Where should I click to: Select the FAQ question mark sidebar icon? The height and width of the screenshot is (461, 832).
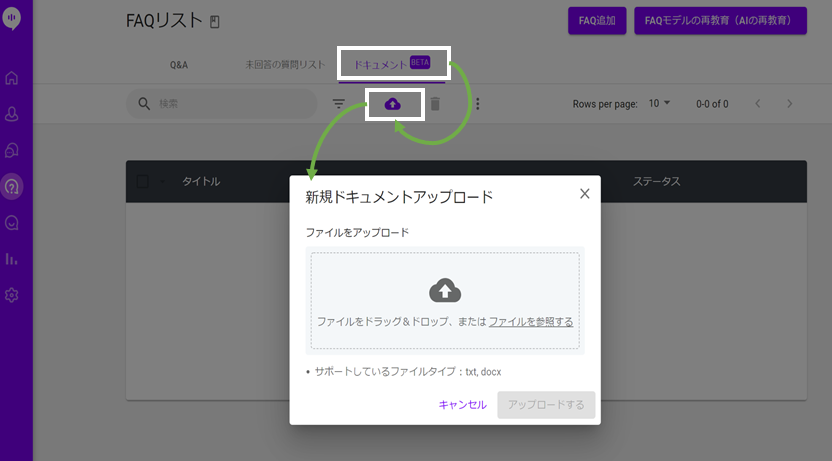click(12, 187)
